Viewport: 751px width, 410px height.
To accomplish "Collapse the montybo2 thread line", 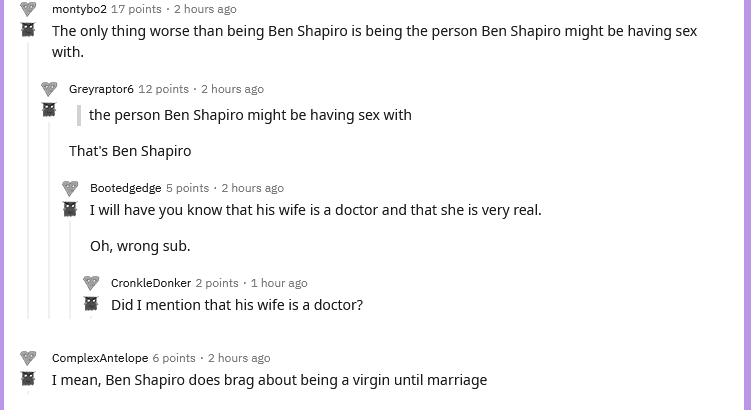I will coord(28,180).
